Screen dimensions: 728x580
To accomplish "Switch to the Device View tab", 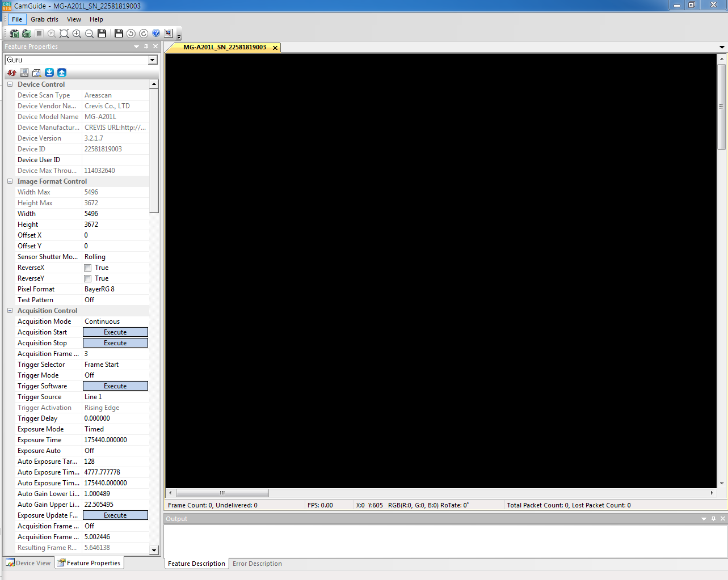I will click(x=28, y=563).
